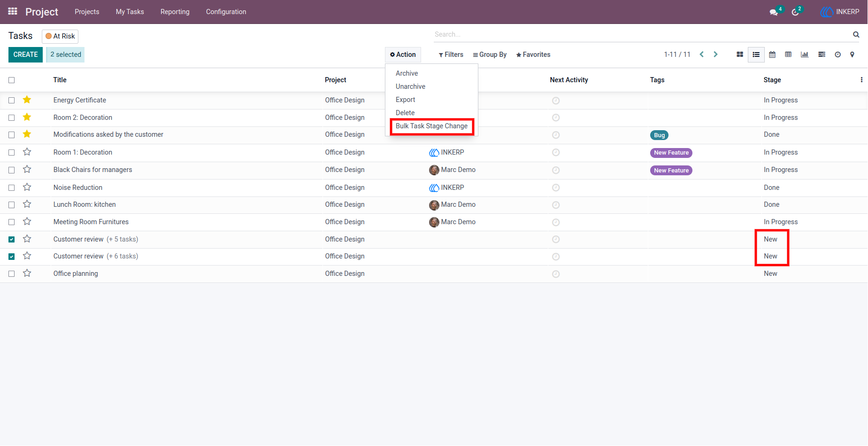Image resolution: width=868 pixels, height=446 pixels.
Task: Click the Search input field
Action: coord(641,34)
